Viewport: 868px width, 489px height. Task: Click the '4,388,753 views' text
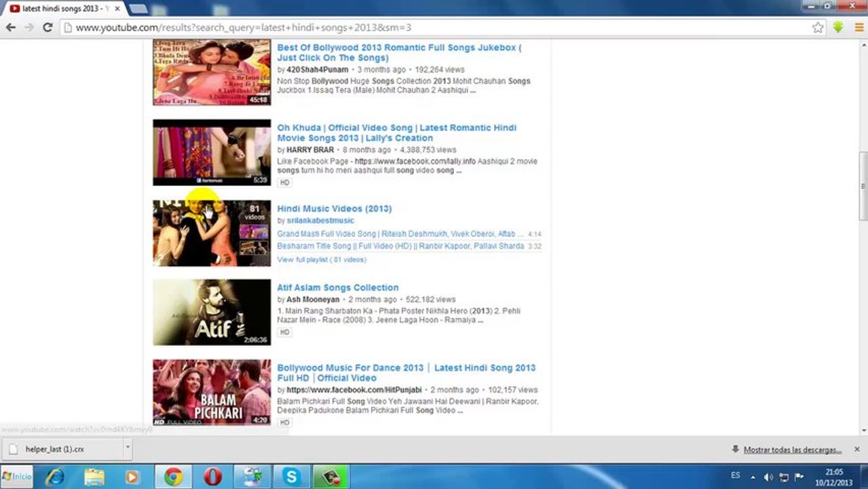point(428,149)
